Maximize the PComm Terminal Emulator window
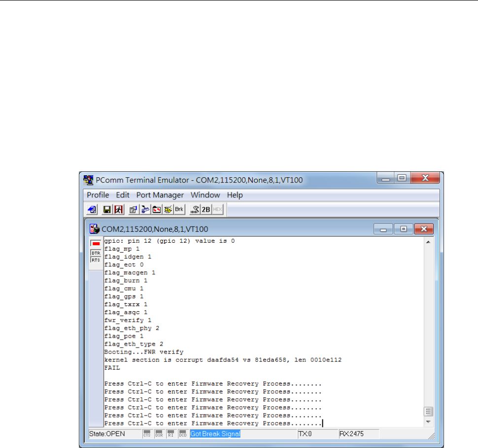The image size is (478, 448). (x=402, y=178)
